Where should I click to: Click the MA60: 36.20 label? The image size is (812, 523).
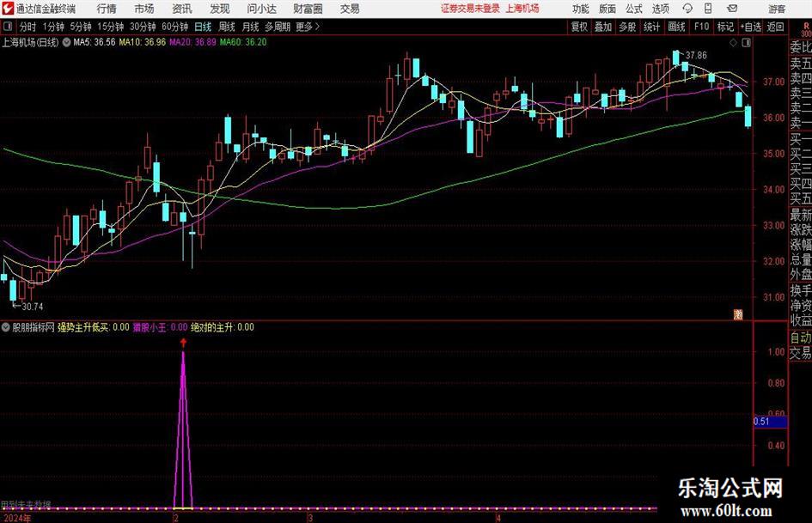click(x=243, y=42)
